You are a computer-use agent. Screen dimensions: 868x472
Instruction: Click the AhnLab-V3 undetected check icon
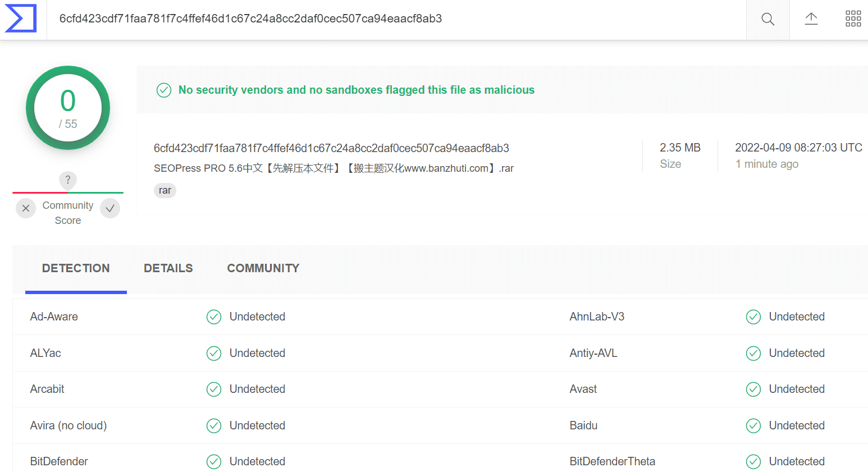tap(753, 317)
